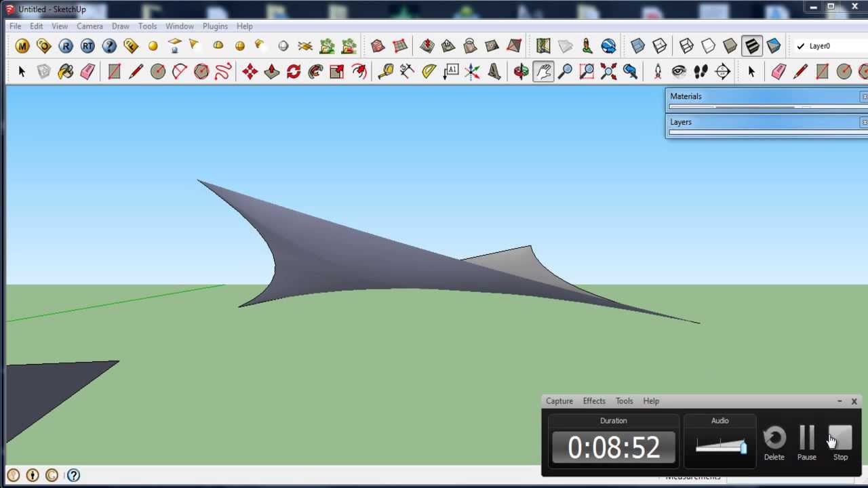The height and width of the screenshot is (488, 868).
Task: Stop the screen recording
Action: click(840, 443)
